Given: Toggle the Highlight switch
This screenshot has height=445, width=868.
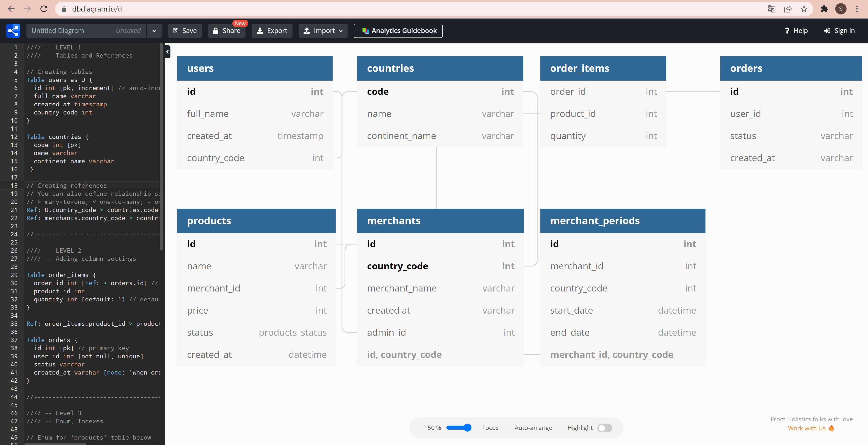Looking at the screenshot, I should 604,428.
